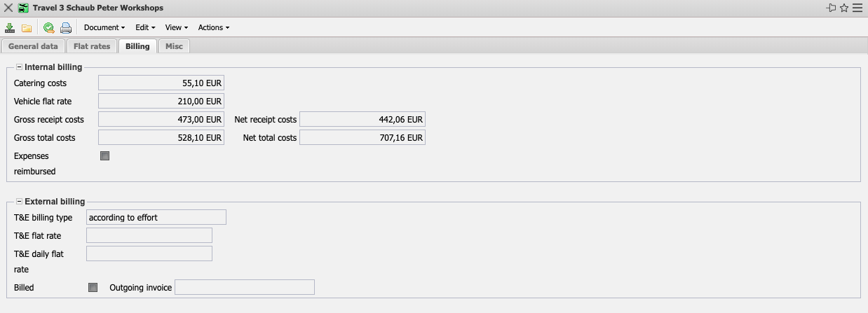Pin the window with the pin icon

(832, 8)
